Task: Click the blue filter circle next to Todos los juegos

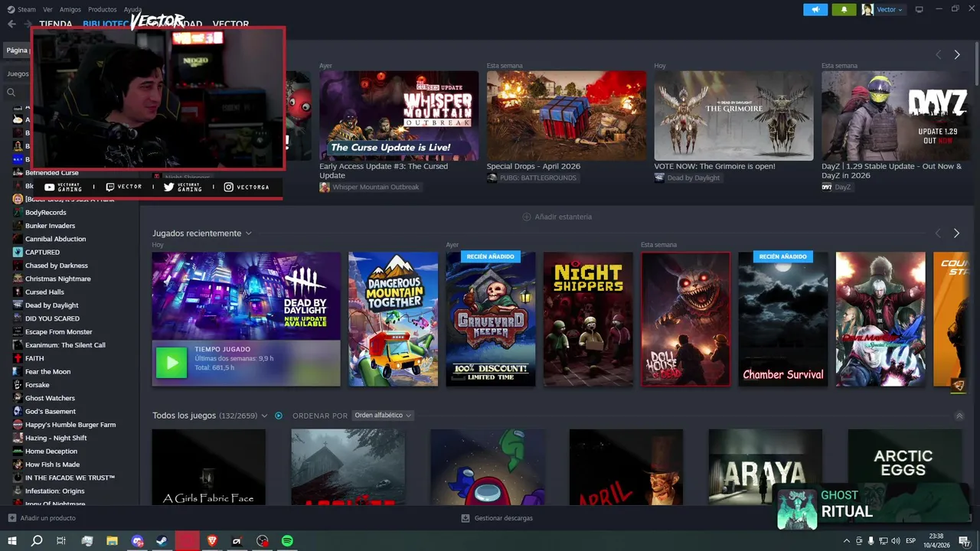Action: tap(279, 416)
